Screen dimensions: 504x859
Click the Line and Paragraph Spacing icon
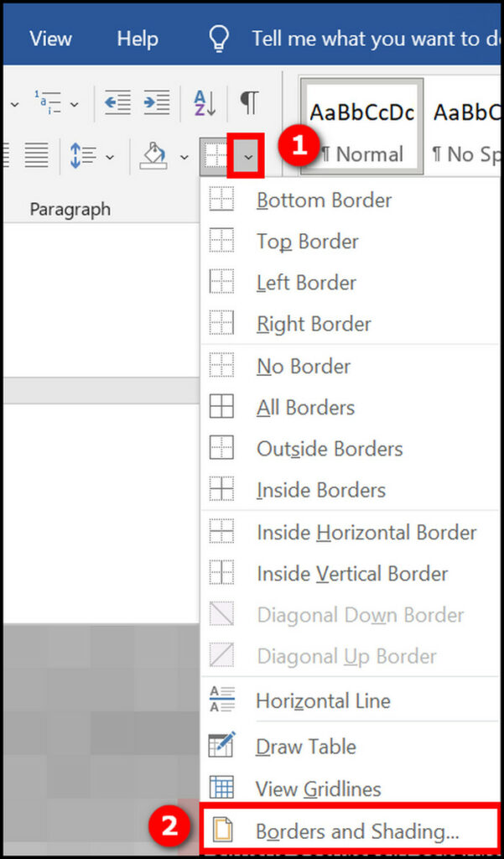84,155
